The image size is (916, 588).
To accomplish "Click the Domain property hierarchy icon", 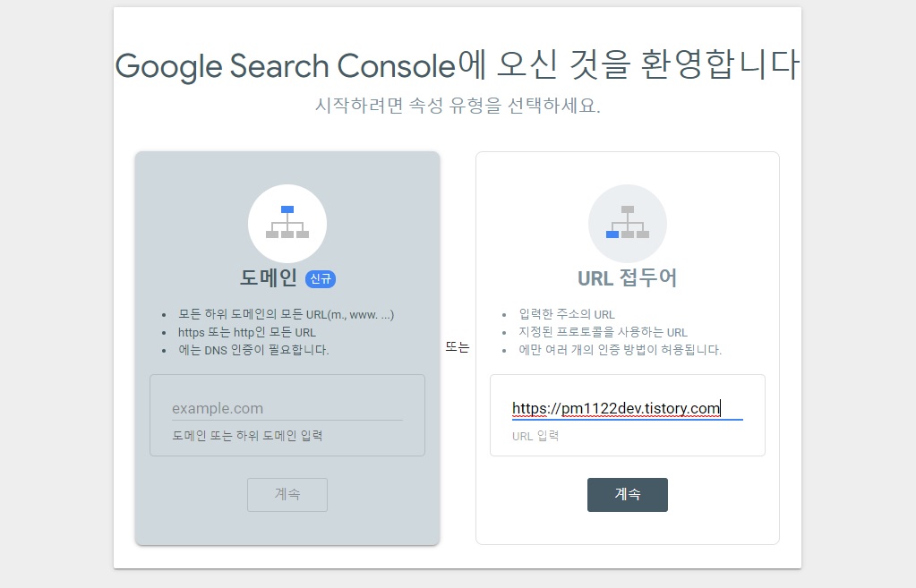I will 287,224.
